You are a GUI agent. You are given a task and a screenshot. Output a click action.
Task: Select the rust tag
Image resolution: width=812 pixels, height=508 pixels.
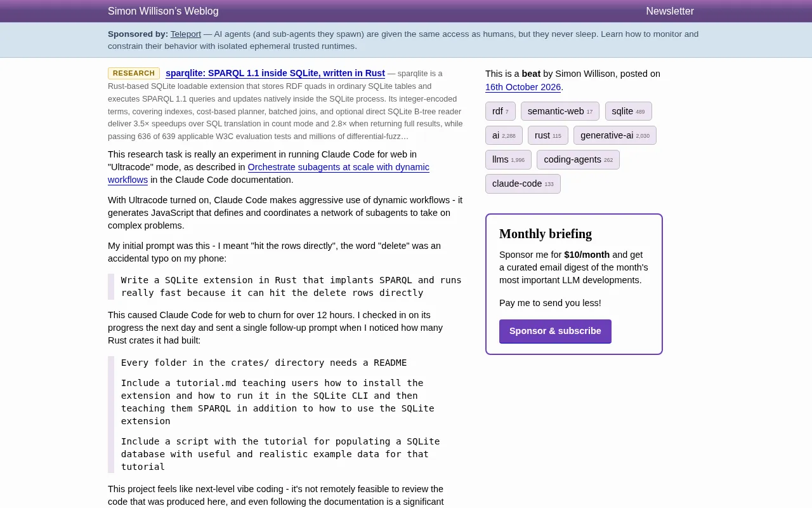pyautogui.click(x=548, y=135)
